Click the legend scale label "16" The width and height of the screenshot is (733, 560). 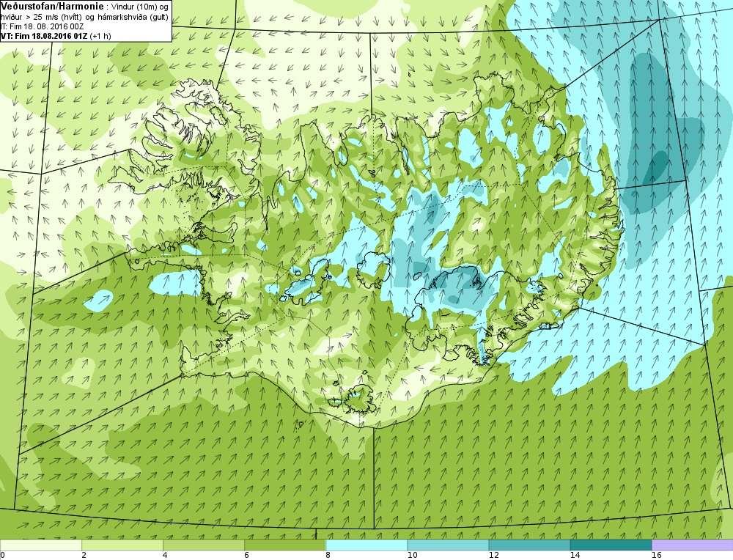pyautogui.click(x=656, y=556)
